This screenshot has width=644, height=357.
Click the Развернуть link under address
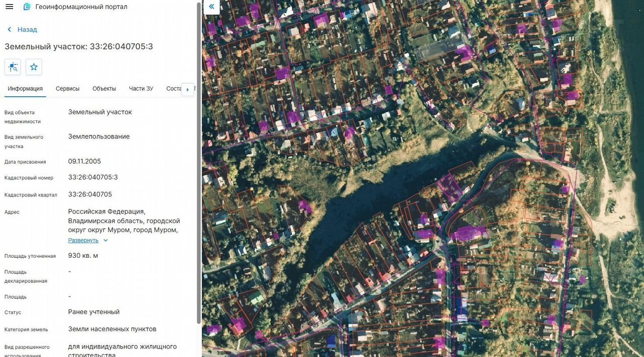point(83,241)
